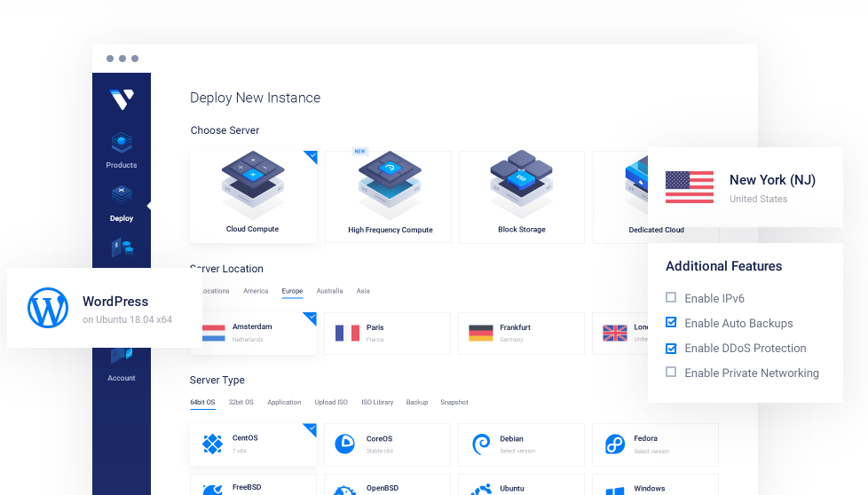Click the Ubuntu logo icon
Image resolution: width=868 pixels, height=495 pixels.
point(481,490)
